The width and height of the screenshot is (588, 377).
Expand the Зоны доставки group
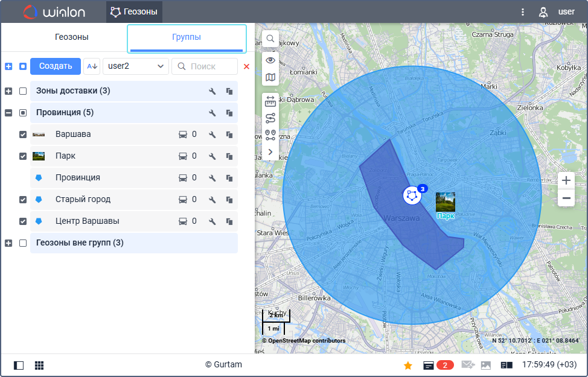(8, 91)
